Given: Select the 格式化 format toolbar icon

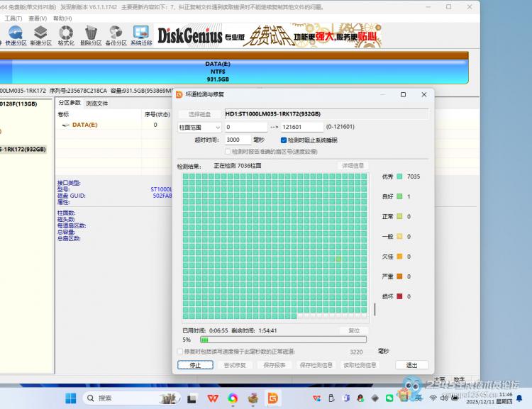Looking at the screenshot, I should [x=66, y=35].
